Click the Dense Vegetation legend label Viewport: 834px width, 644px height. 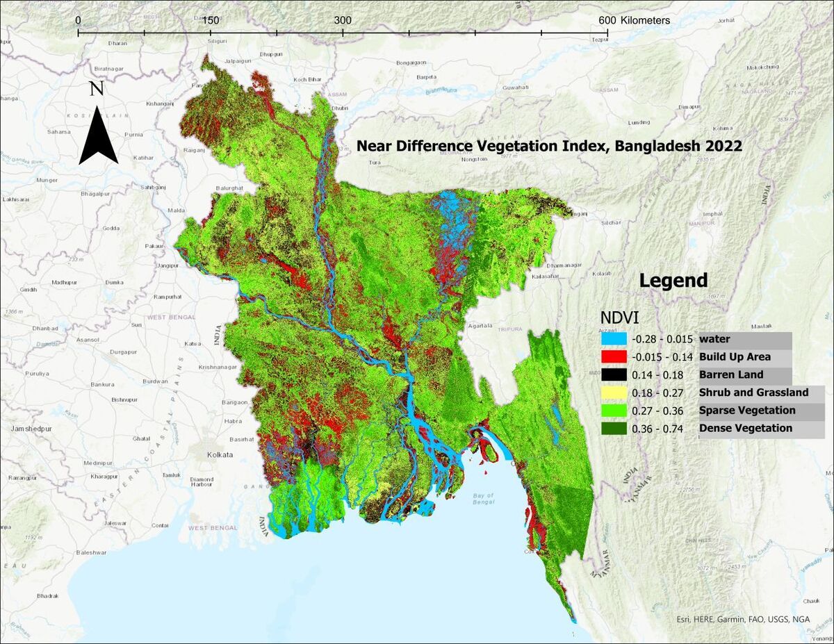pyautogui.click(x=745, y=428)
